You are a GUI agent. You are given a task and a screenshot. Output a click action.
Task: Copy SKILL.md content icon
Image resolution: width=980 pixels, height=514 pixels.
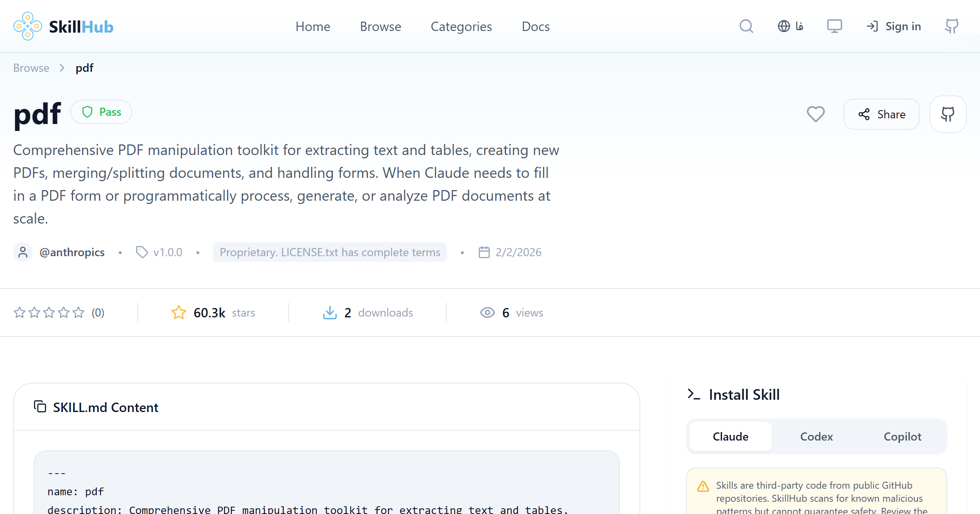click(40, 407)
